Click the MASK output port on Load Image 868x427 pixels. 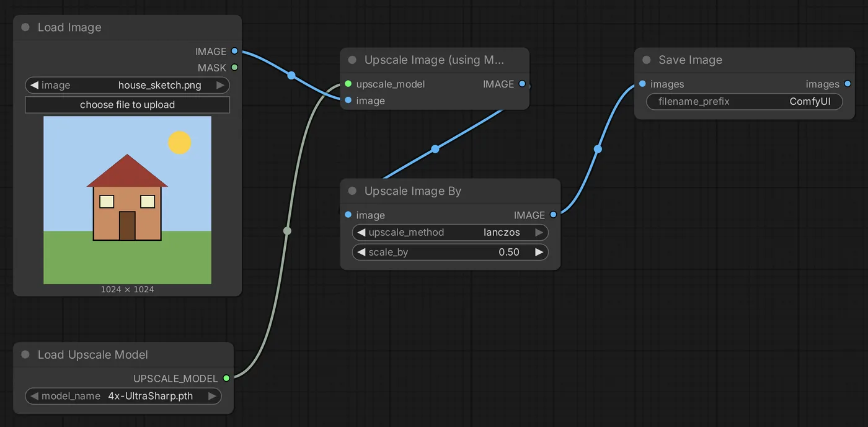coord(234,68)
